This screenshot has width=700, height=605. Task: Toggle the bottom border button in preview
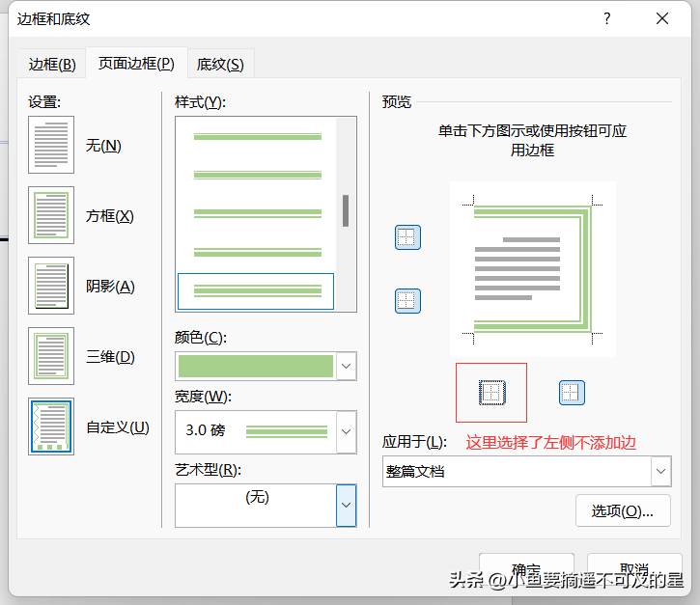(407, 301)
